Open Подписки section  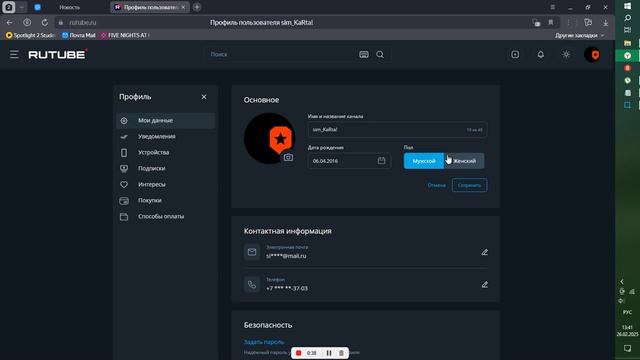coord(165,169)
